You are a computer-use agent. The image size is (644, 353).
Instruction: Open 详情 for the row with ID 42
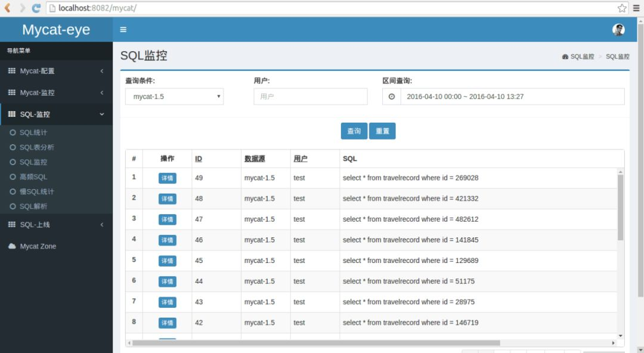[x=167, y=323]
